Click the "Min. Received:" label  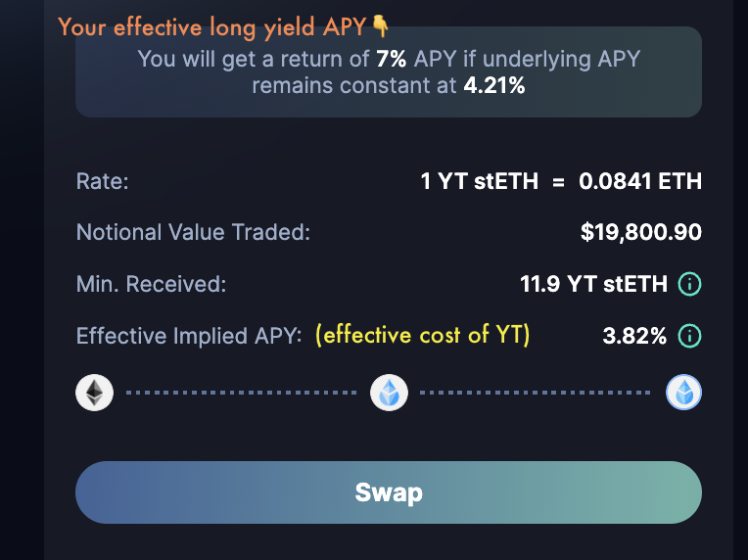(x=151, y=285)
